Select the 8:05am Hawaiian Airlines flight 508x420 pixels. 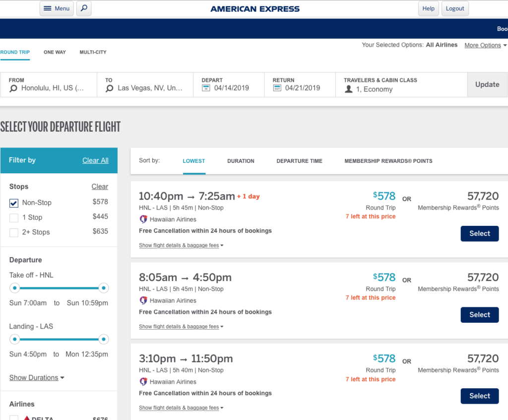click(480, 315)
